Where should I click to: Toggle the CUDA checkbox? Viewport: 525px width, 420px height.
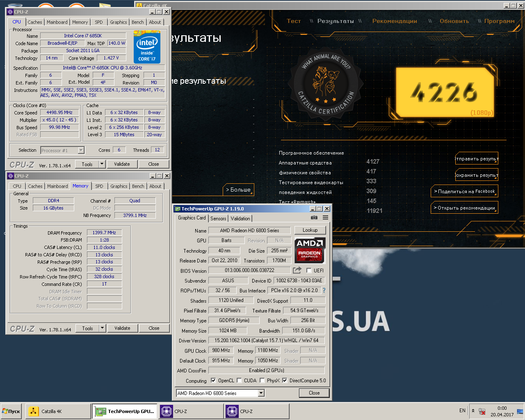pyautogui.click(x=239, y=380)
